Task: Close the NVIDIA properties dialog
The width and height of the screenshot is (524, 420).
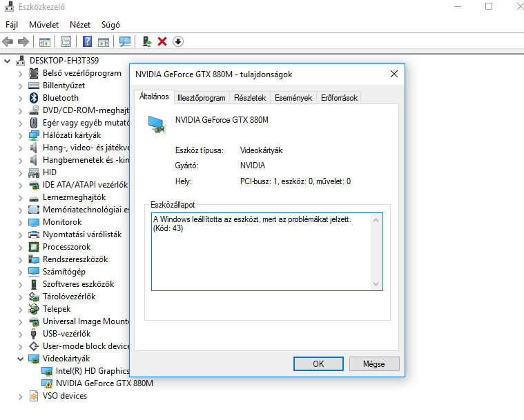Action: [394, 74]
